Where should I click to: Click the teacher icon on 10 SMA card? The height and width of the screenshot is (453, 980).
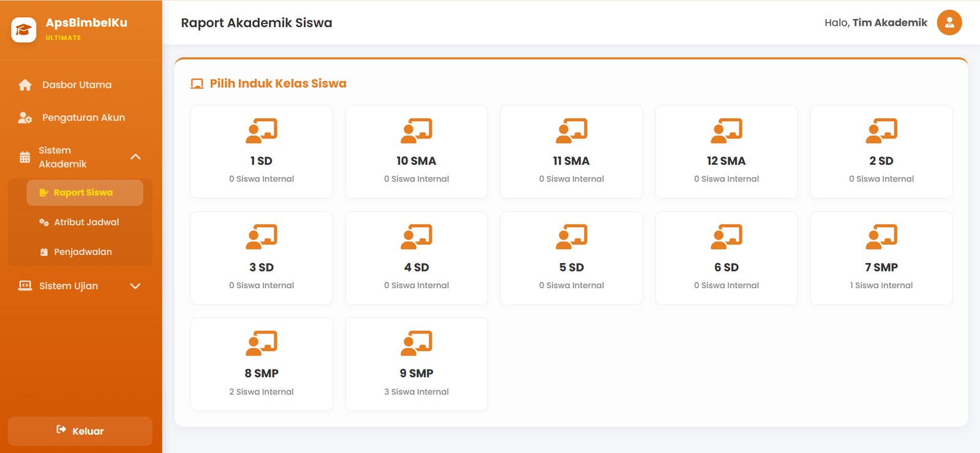417,130
